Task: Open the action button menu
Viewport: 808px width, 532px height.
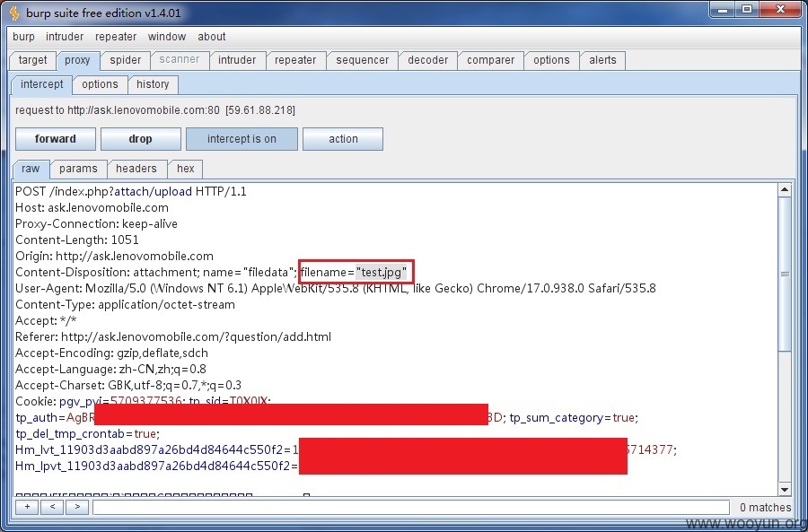Action: (x=343, y=139)
